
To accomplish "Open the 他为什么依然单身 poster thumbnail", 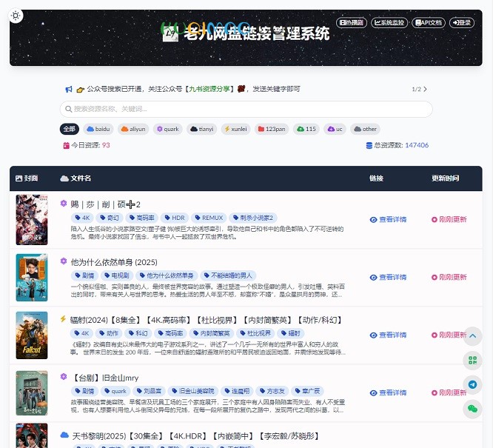I will pos(32,278).
